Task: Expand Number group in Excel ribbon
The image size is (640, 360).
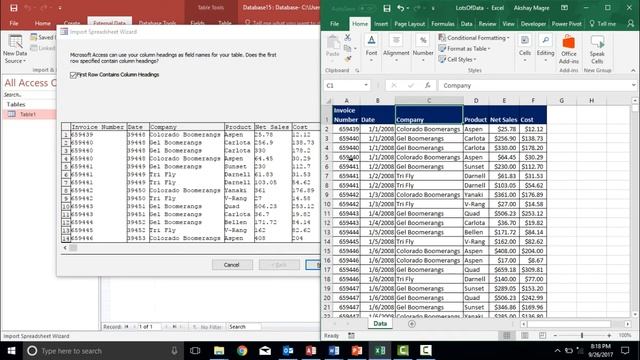Action: (x=423, y=49)
